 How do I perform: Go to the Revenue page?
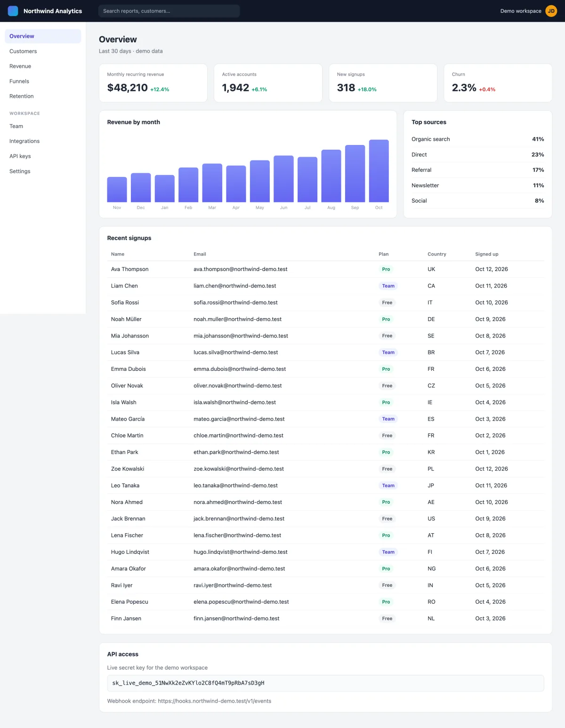click(43, 66)
